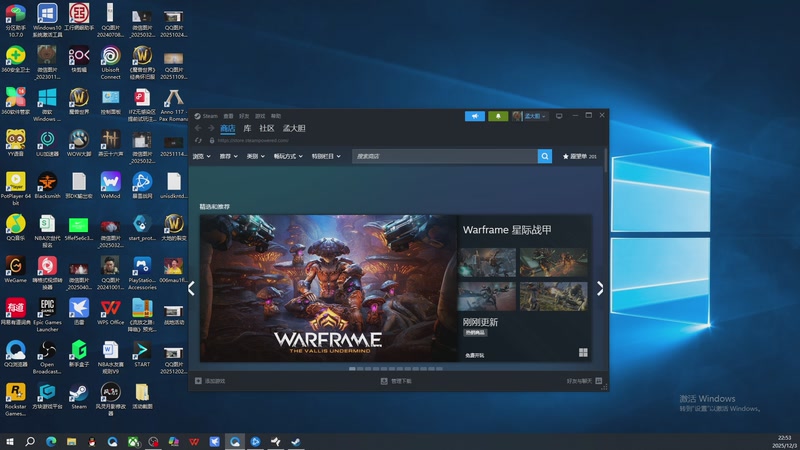Open the friends and chat icon in Steam footer
This screenshot has width=800, height=450.
[599, 381]
